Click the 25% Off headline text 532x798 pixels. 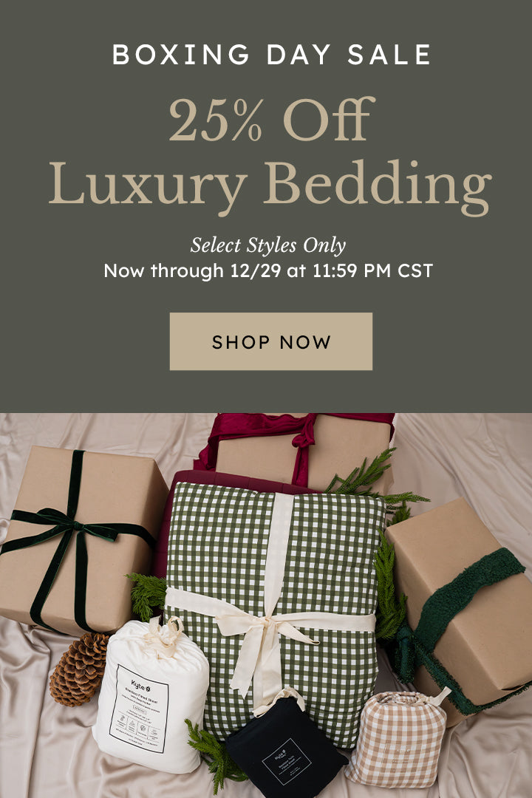(271, 120)
